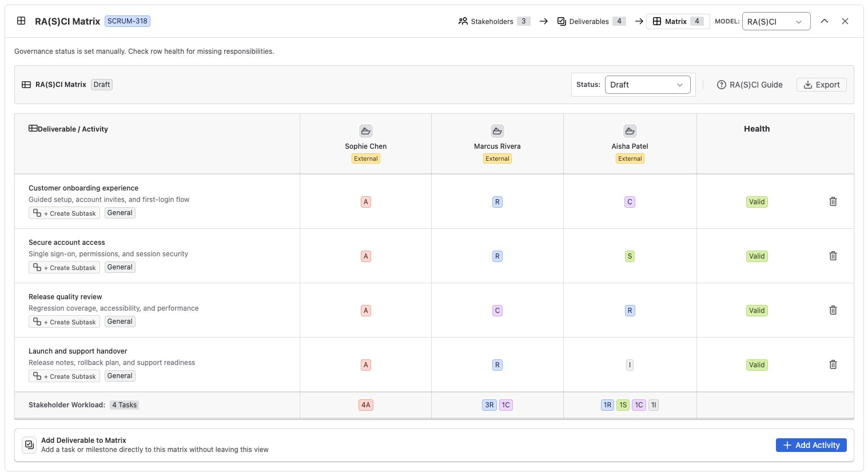Create Subtask under Secure account access

[64, 267]
